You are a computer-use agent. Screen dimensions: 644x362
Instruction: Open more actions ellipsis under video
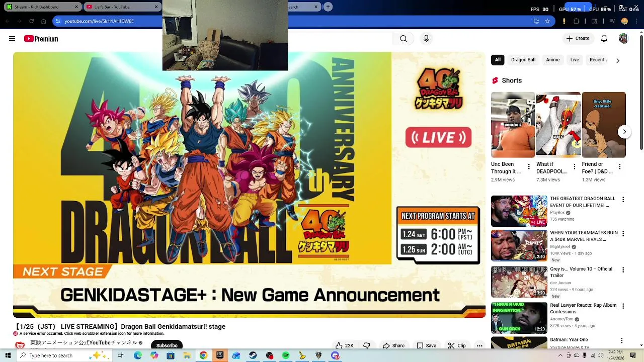pos(479,345)
